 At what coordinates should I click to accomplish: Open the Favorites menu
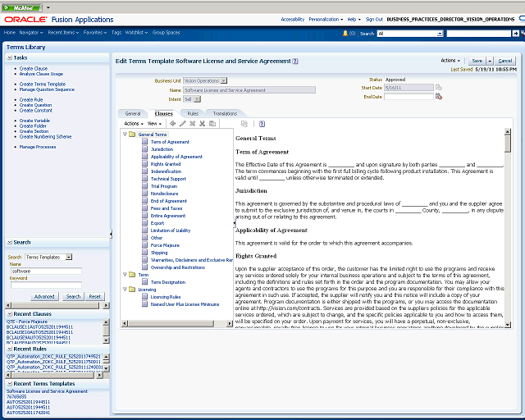(x=95, y=33)
